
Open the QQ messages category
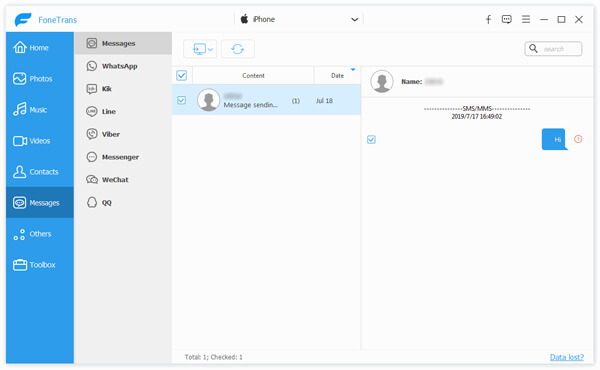pos(123,202)
